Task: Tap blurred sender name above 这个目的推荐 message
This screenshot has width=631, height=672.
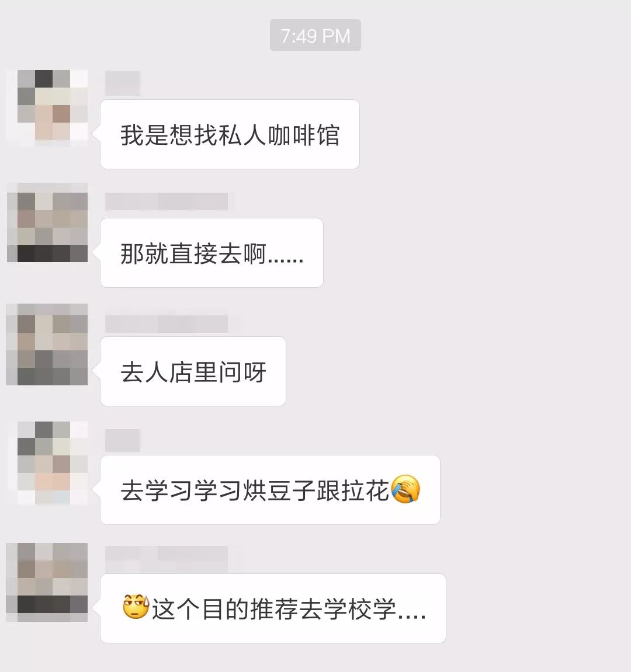Action: (167, 559)
